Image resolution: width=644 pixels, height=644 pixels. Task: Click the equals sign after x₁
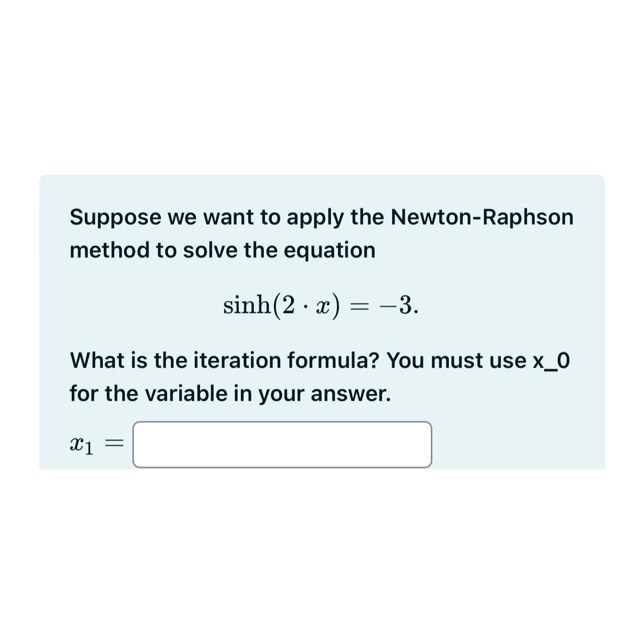pos(116,443)
